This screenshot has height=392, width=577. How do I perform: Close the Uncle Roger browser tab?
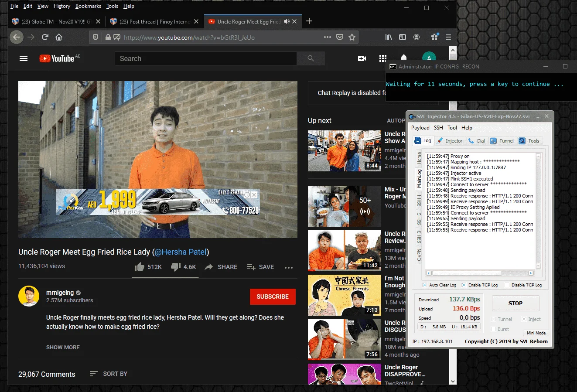[x=294, y=21]
